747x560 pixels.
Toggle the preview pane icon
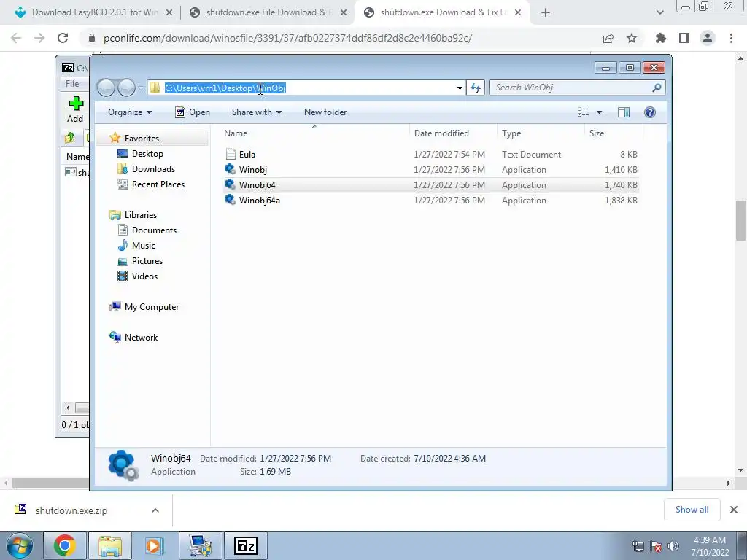click(624, 112)
